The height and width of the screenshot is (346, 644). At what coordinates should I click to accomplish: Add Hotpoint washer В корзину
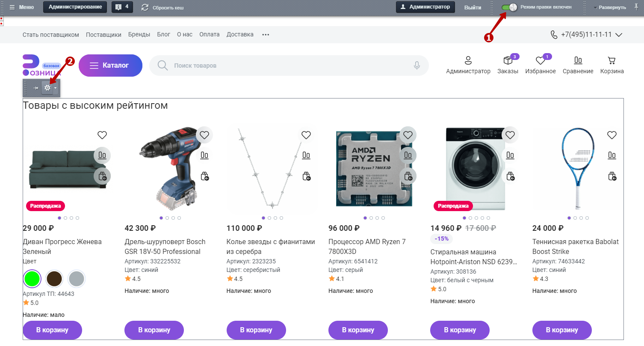pyautogui.click(x=460, y=330)
